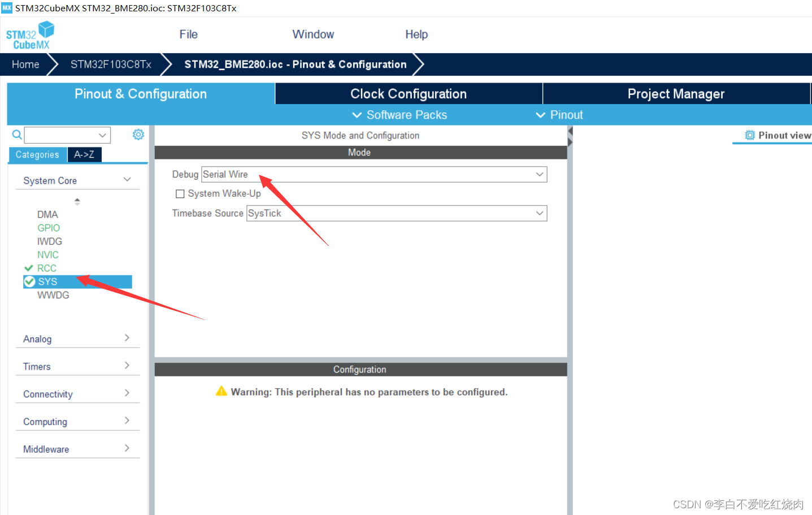The height and width of the screenshot is (515, 812).
Task: Select SYS in System Core
Action: click(77, 282)
